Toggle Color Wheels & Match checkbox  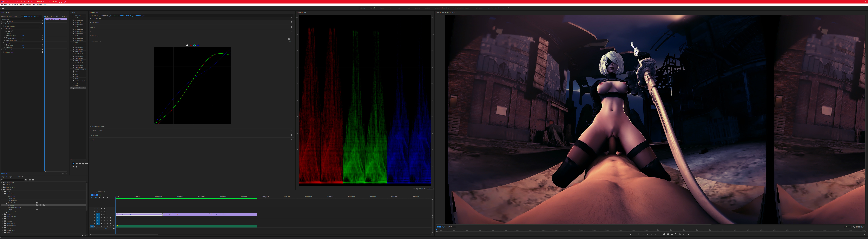[x=291, y=130]
